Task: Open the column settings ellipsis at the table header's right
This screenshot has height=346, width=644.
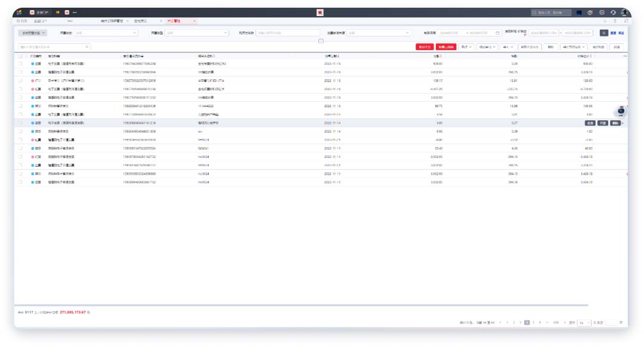Action: 625,56
